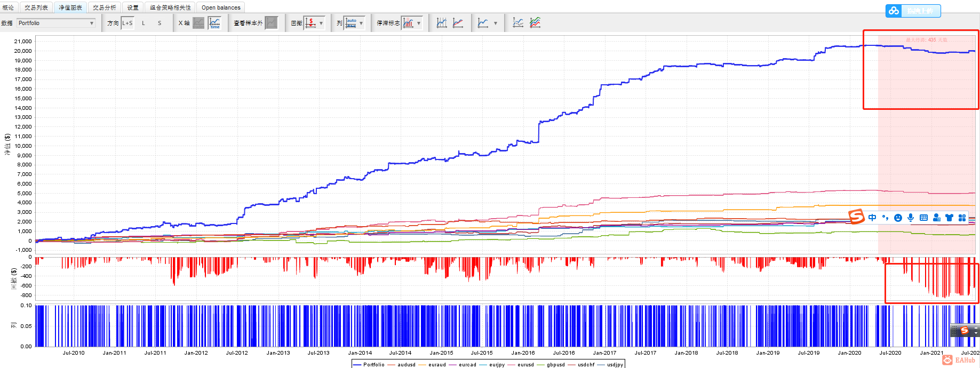Image resolution: width=980 pixels, height=368 pixels.
Task: Toggle view out-of-sample icon
Action: tap(272, 23)
